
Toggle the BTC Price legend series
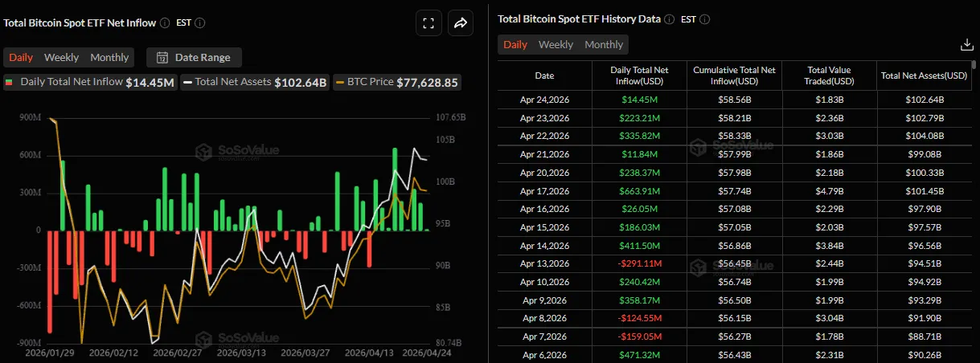[398, 82]
